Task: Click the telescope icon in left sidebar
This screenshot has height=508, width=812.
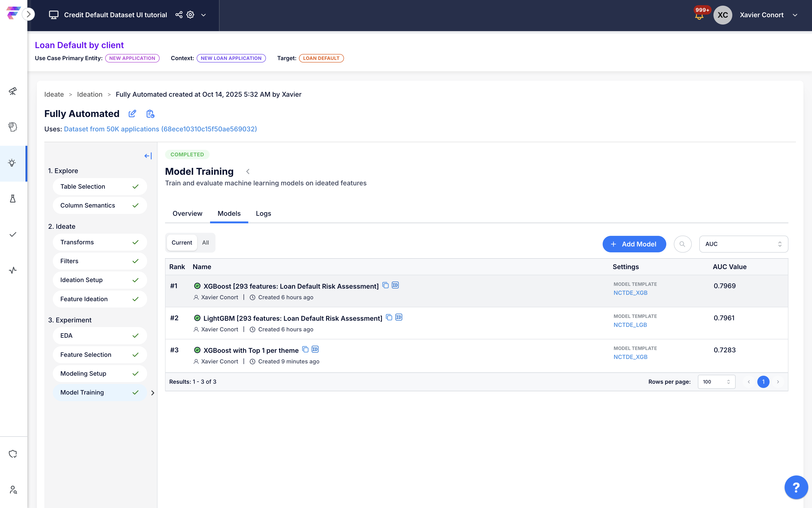Action: (13, 91)
